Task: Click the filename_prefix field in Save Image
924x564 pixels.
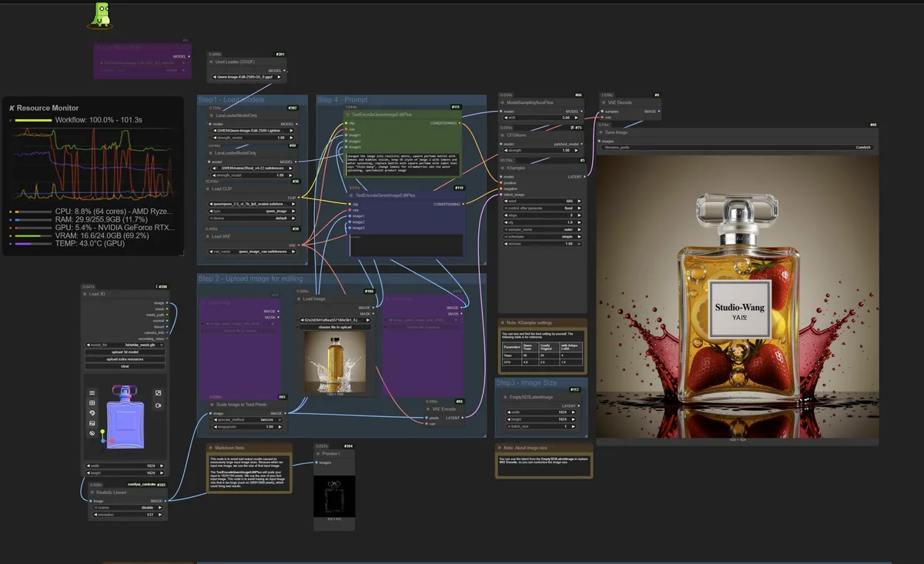Action: click(737, 147)
